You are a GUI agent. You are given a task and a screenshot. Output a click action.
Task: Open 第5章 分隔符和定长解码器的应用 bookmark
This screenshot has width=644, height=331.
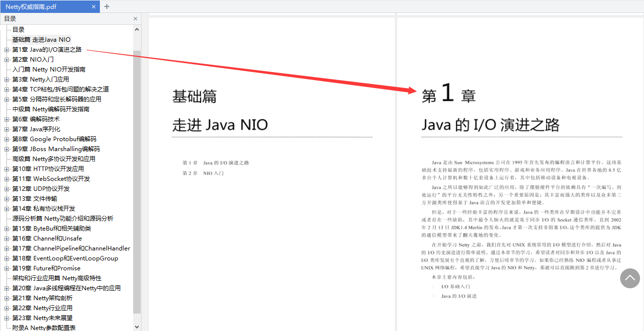tap(57, 99)
